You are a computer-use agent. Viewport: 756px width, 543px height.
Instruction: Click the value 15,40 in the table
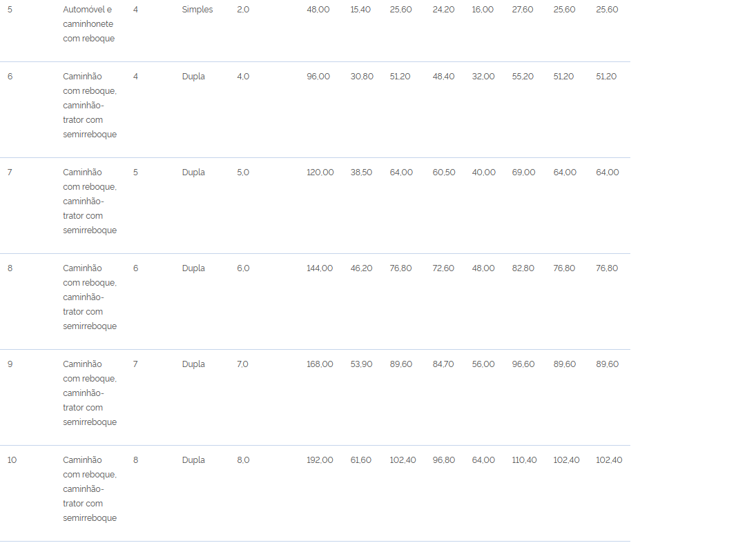pyautogui.click(x=360, y=10)
